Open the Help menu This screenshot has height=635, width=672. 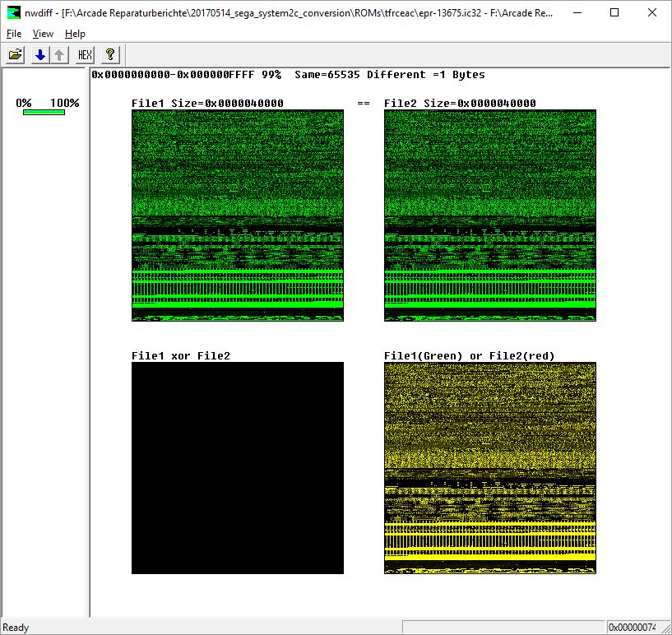click(75, 34)
